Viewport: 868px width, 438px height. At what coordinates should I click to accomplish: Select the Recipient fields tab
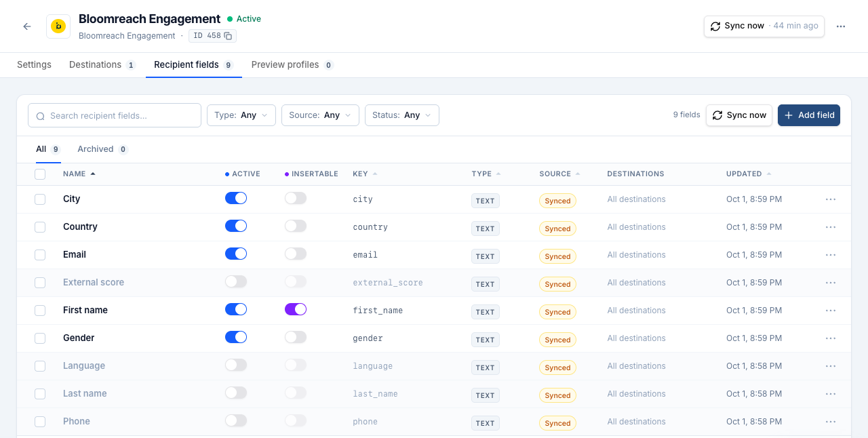point(194,65)
